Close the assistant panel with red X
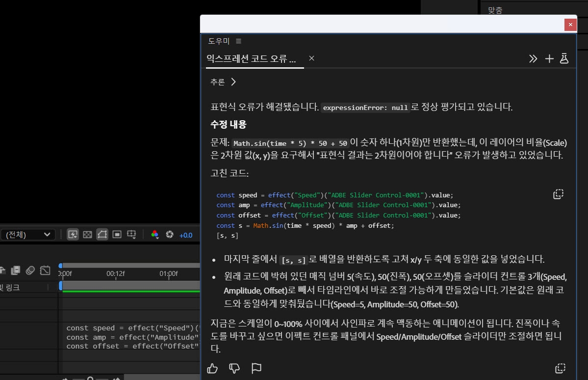The width and height of the screenshot is (588, 380). point(570,25)
